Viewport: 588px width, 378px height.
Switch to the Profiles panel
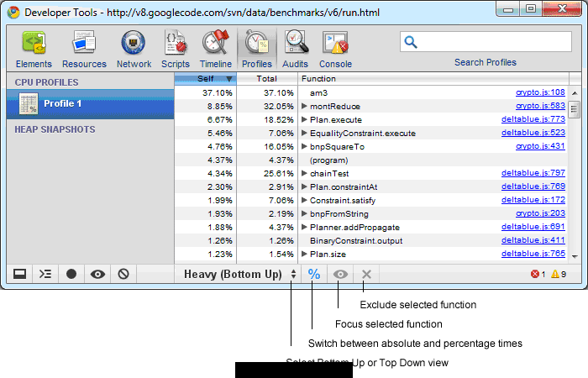pos(257,50)
